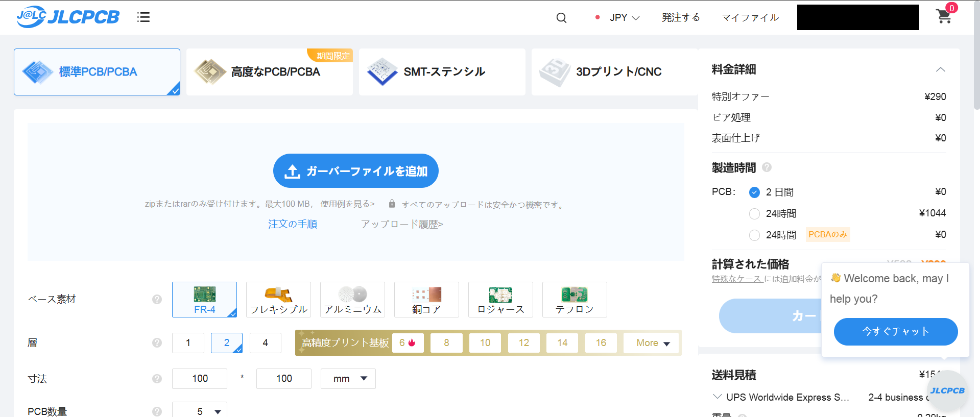Select the 2 日間 PCB build time
Viewport: 980px width, 417px height.
pyautogui.click(x=754, y=192)
